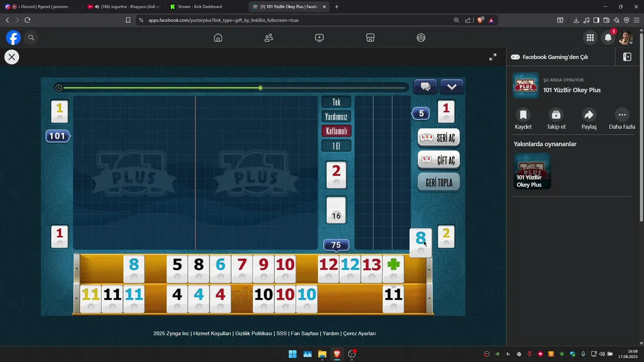
Task: Switch to the Discord browser tab
Action: click(x=41, y=7)
